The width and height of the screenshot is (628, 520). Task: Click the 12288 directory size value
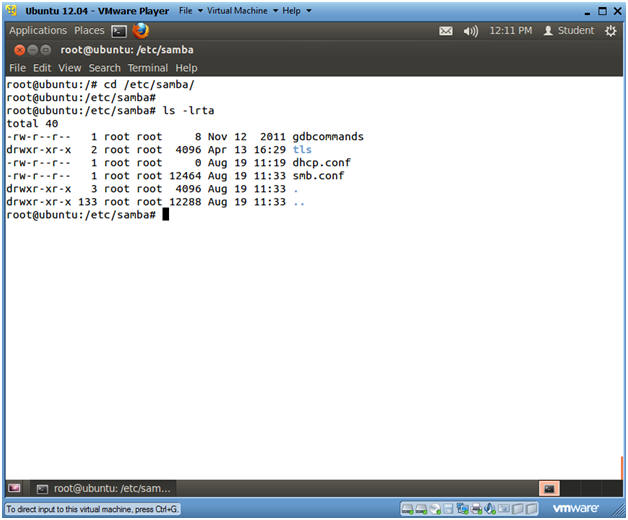(x=185, y=202)
